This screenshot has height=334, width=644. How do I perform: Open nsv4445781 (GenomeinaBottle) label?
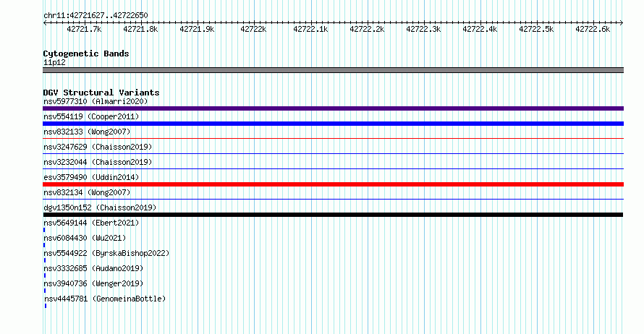pyautogui.click(x=105, y=299)
